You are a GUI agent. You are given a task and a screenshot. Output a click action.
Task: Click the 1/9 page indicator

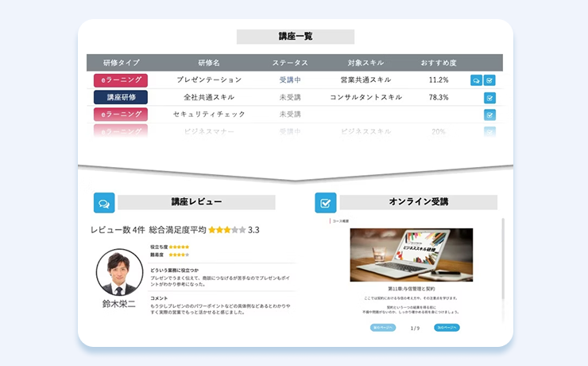pos(415,328)
